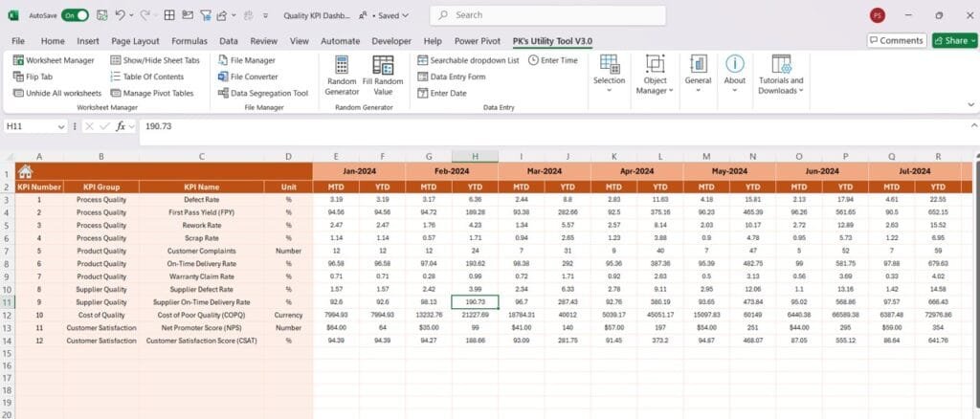The image size is (980, 419).
Task: Select the Feb-2024 header cell
Action: pos(452,170)
